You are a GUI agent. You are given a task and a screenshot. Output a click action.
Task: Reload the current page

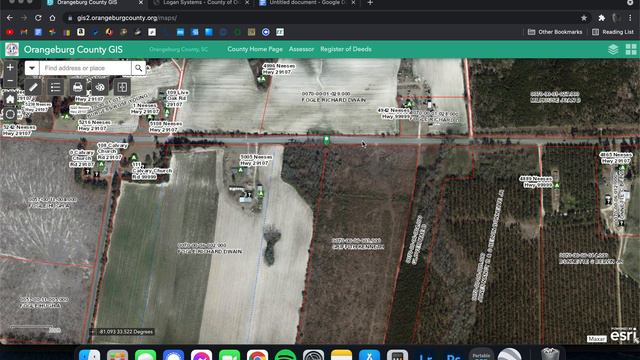tap(38, 18)
